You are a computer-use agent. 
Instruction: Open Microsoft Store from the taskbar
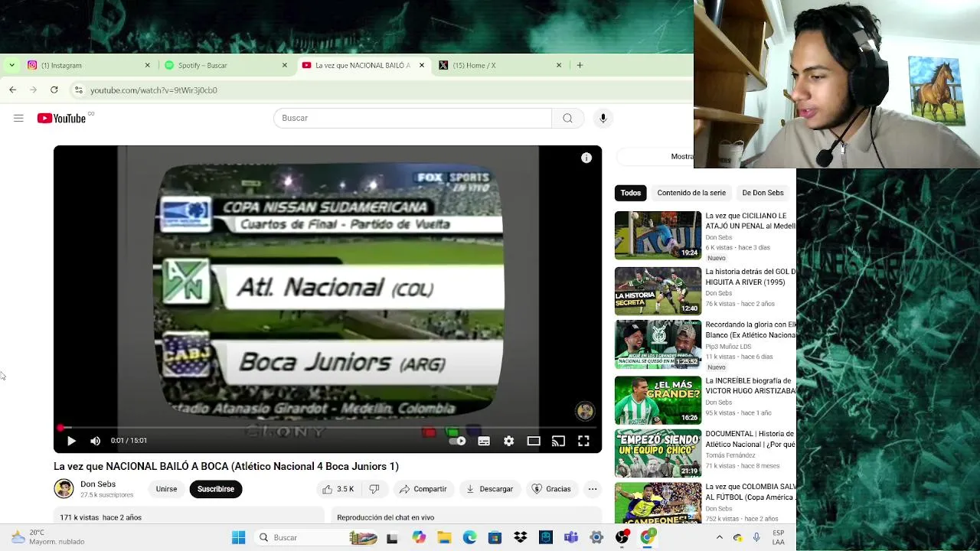pyautogui.click(x=495, y=537)
